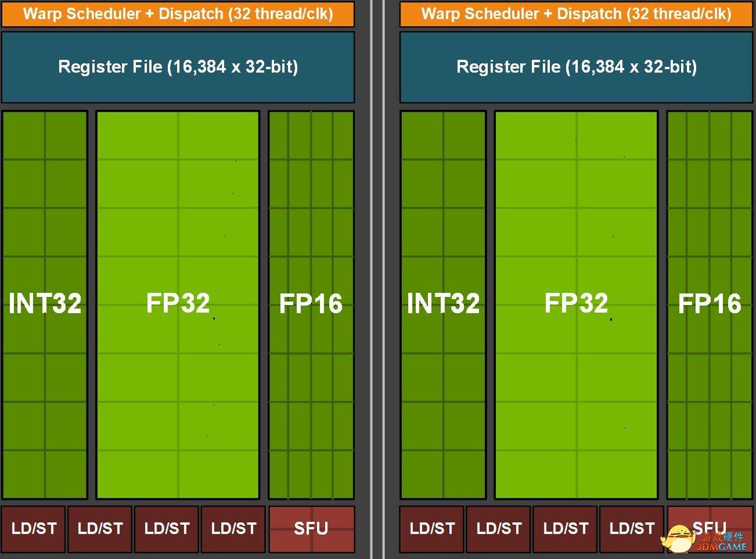
Task: Click the right FP16 core block
Action: [710, 305]
